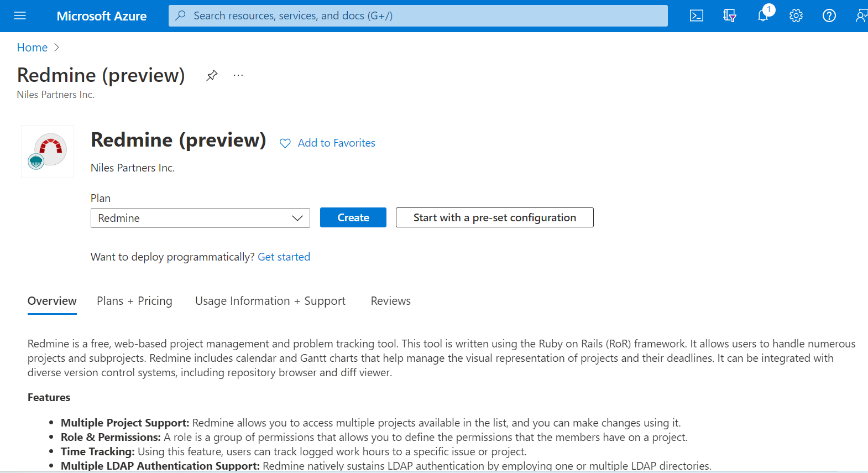The width and height of the screenshot is (868, 473).
Task: Click the Microsoft Azure brand title
Action: tap(102, 16)
